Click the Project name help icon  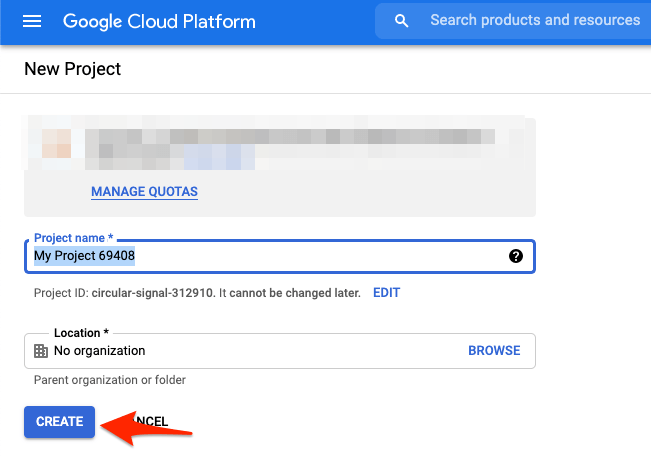(516, 256)
